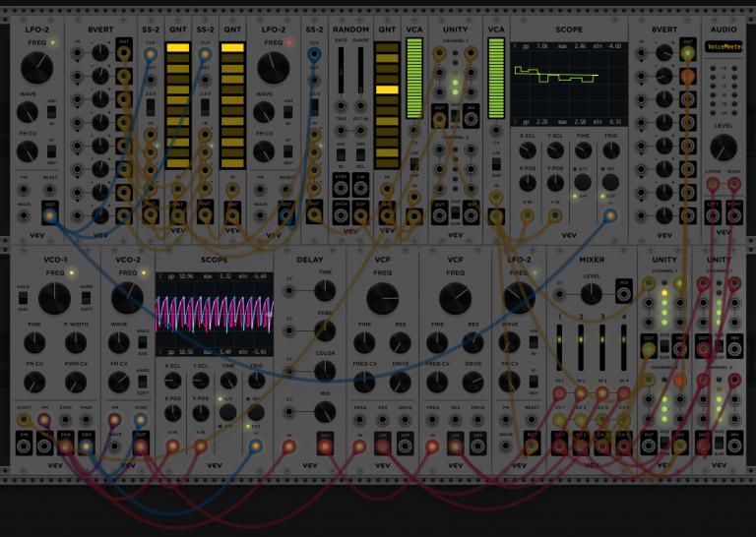Click the MIXER CH 4 output jack

(623, 447)
